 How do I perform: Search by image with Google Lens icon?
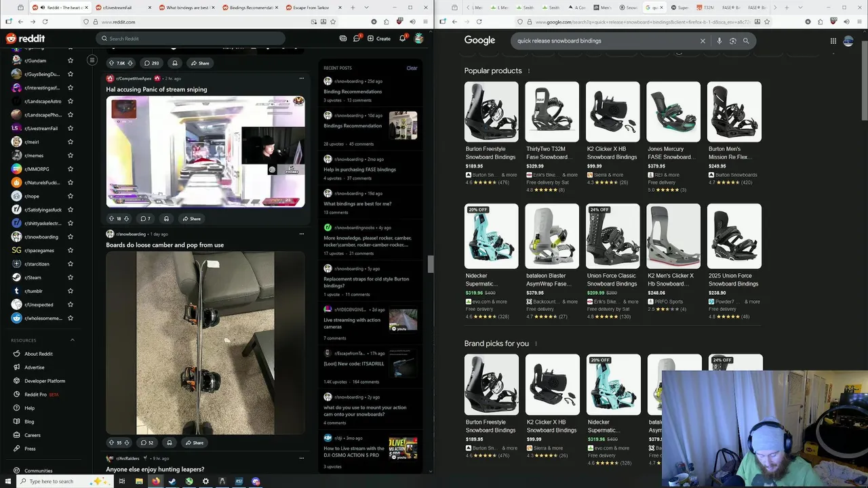732,41
